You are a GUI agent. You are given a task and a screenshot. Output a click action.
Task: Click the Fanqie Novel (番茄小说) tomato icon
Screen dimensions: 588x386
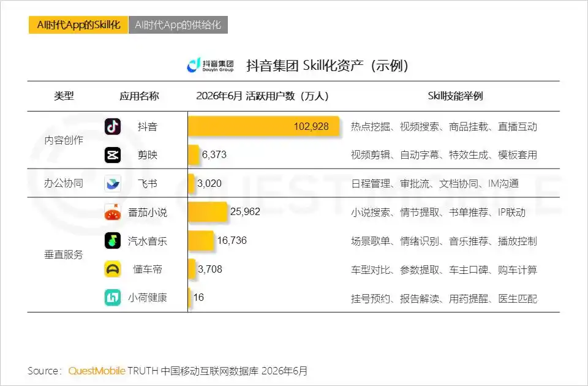tap(113, 213)
